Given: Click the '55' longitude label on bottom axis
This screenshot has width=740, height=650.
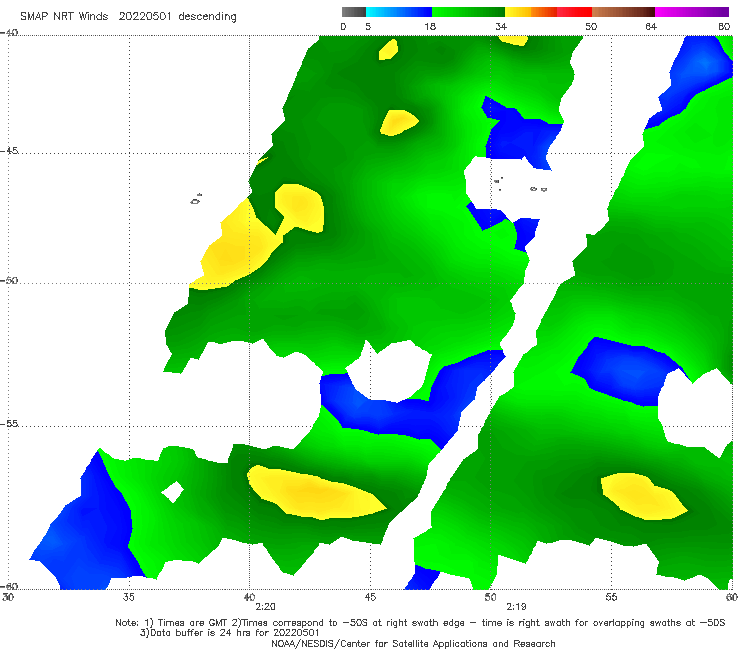Looking at the screenshot, I should (x=611, y=597).
